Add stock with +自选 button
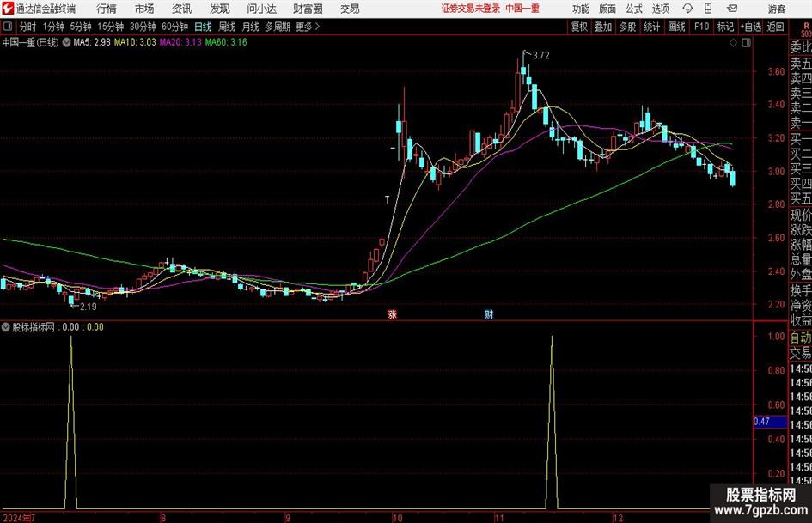The image size is (812, 523). (x=751, y=27)
